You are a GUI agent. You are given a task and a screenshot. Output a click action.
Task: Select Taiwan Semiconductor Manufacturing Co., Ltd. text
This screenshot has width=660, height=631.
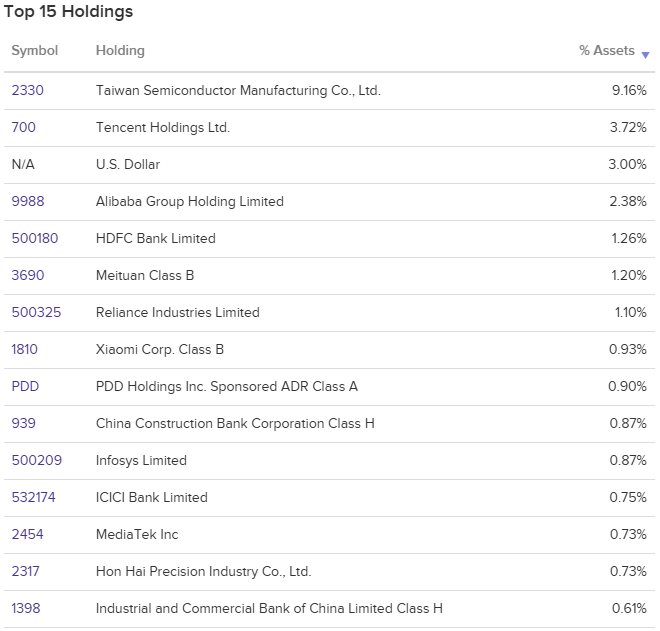[238, 91]
